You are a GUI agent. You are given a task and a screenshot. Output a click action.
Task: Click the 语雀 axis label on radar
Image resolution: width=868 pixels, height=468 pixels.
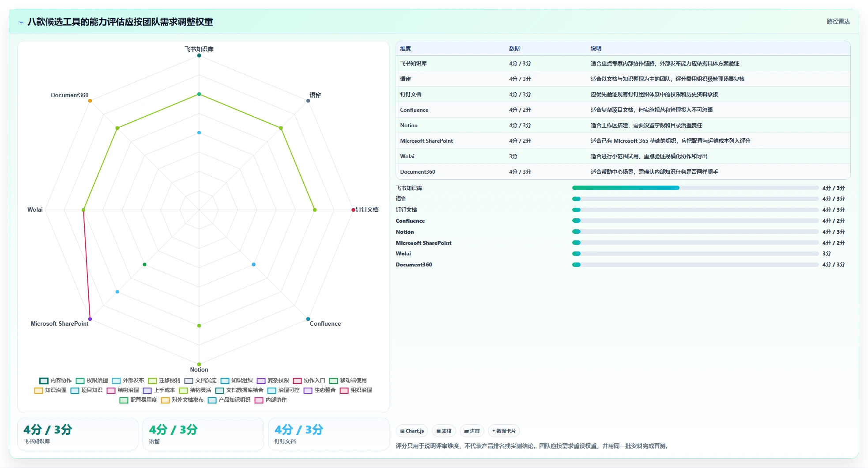point(315,95)
